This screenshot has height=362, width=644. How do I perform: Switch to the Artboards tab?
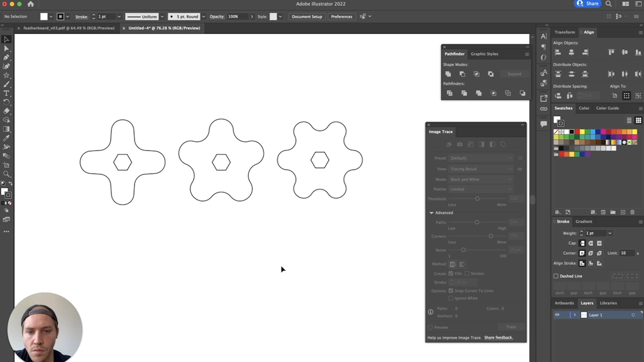[x=564, y=303]
